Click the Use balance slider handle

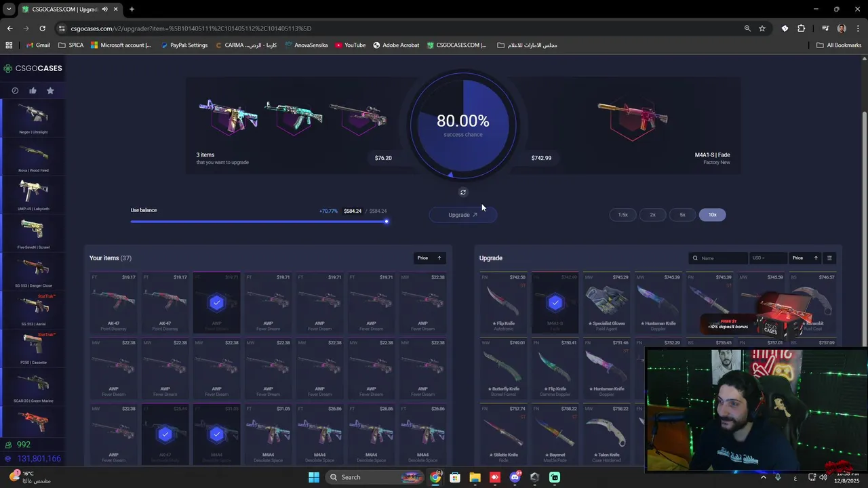pos(387,222)
